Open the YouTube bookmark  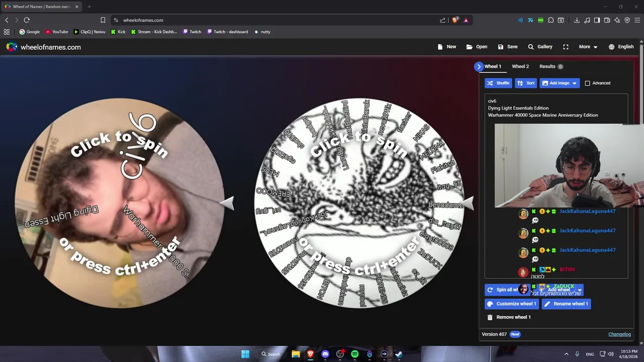click(56, 32)
